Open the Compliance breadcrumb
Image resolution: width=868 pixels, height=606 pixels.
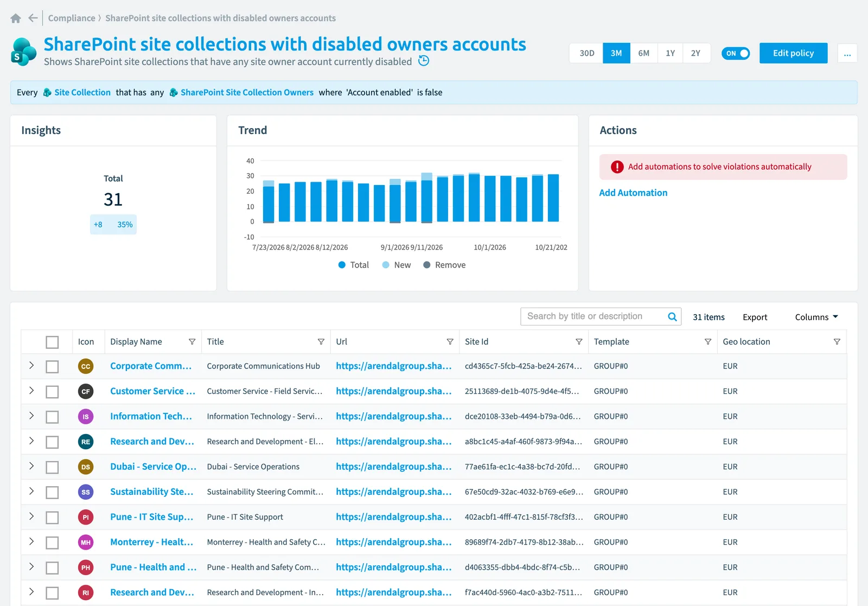[72, 18]
